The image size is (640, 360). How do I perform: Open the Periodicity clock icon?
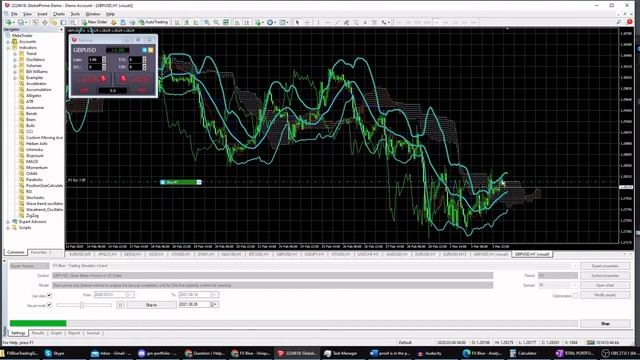[x=271, y=22]
